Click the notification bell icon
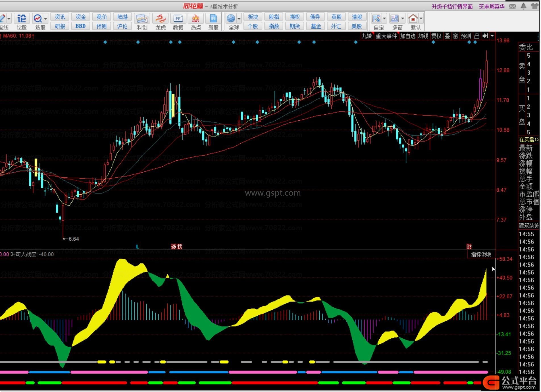Viewport: 541px width, 392px height. [523, 6]
